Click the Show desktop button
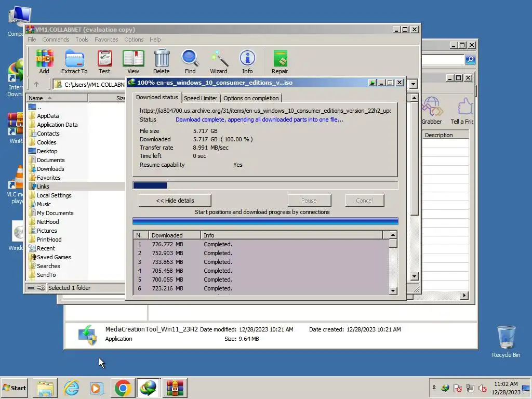 (526, 388)
